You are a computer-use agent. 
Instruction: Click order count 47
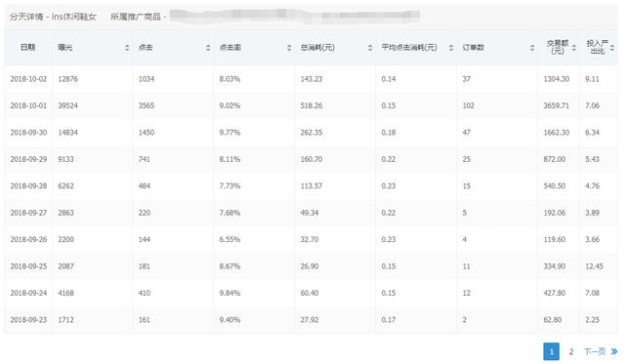[467, 132]
